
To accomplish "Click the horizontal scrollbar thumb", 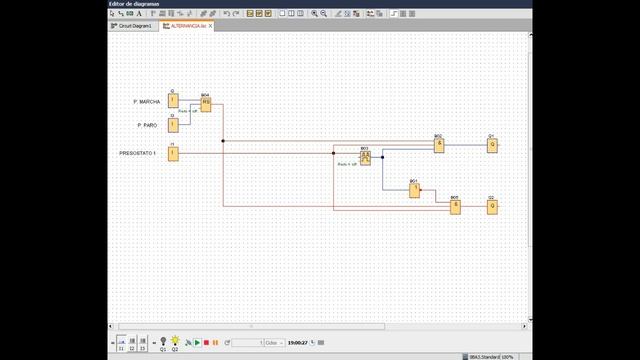I will point(251,327).
